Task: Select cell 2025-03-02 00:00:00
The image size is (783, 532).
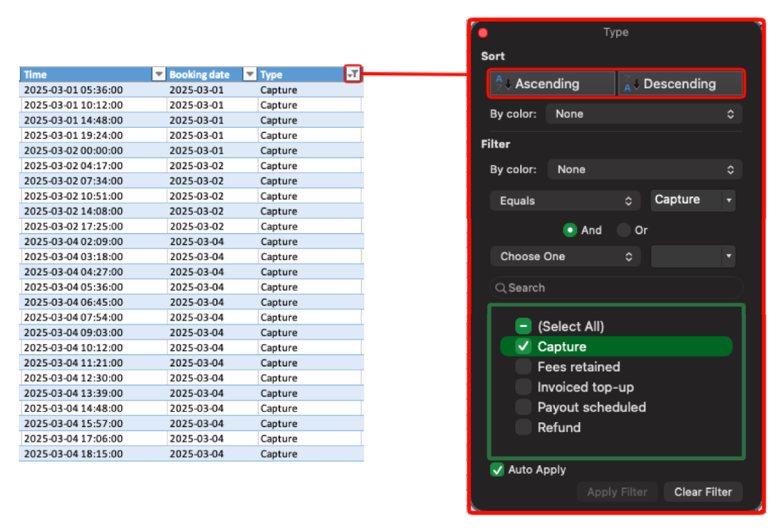Action: coord(93,150)
